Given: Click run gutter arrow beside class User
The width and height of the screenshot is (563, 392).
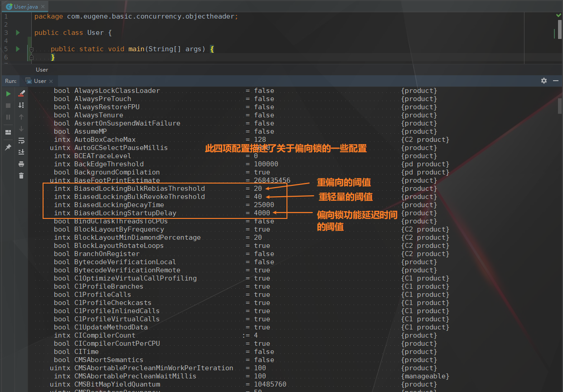Looking at the screenshot, I should pyautogui.click(x=18, y=33).
